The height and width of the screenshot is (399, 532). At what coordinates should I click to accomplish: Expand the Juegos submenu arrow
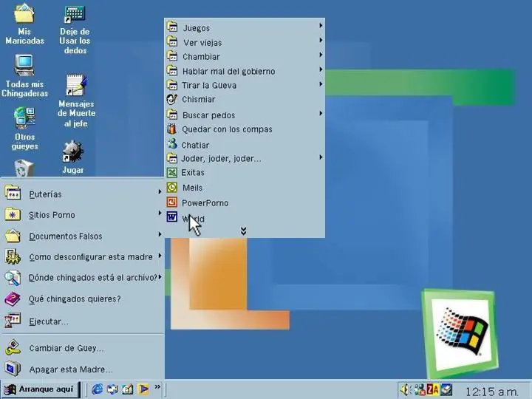[x=321, y=25]
